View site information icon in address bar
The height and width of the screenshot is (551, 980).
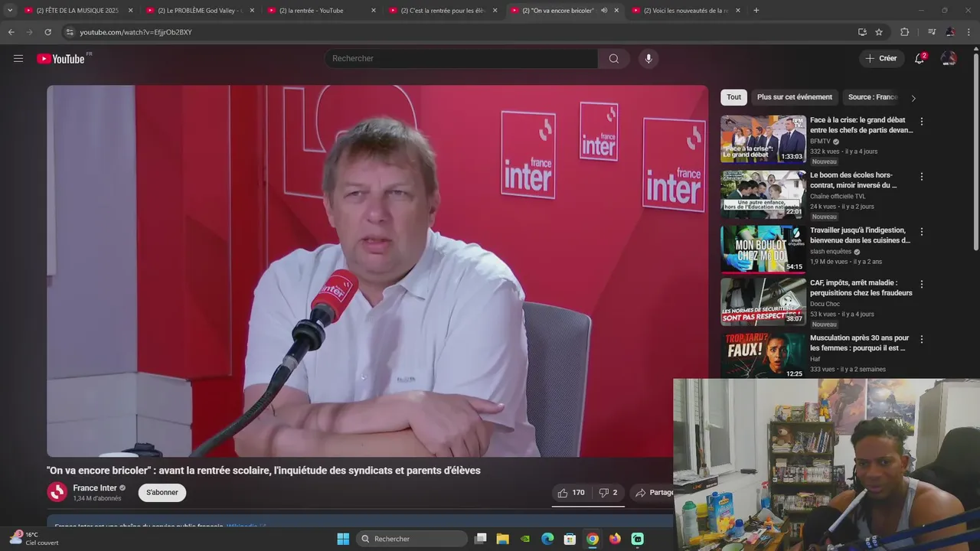coord(70,32)
